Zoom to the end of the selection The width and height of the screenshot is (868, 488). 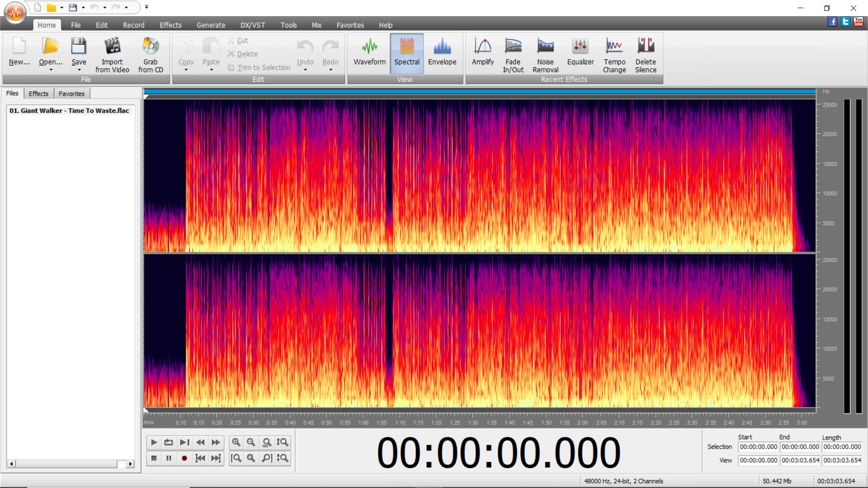[x=267, y=458]
